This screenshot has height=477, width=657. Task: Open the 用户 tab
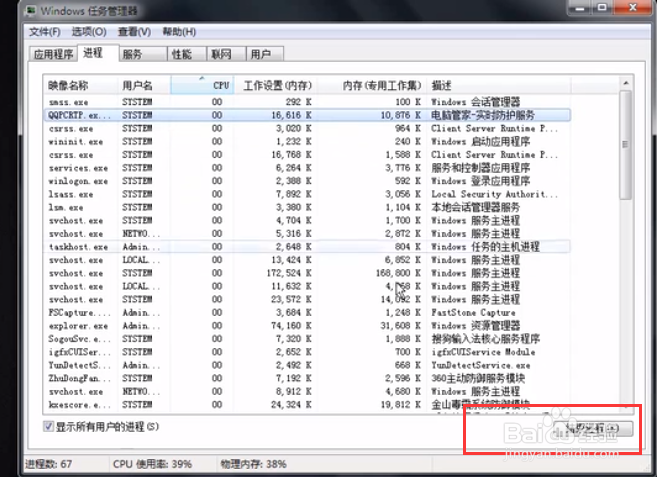coord(265,54)
